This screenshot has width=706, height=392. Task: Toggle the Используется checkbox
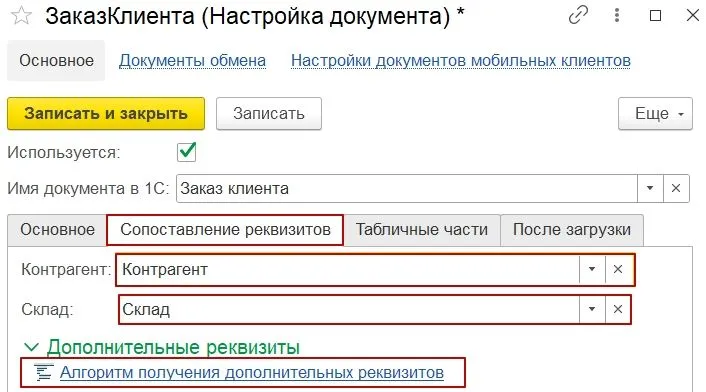click(186, 152)
